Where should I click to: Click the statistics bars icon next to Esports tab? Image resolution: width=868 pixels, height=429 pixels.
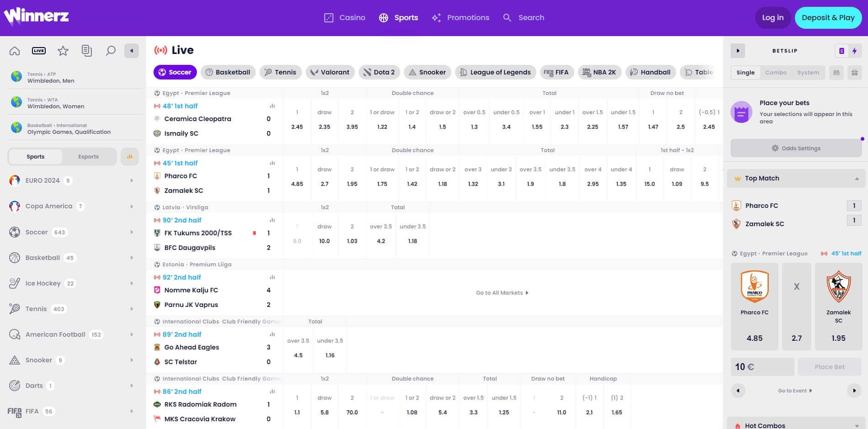coord(129,156)
